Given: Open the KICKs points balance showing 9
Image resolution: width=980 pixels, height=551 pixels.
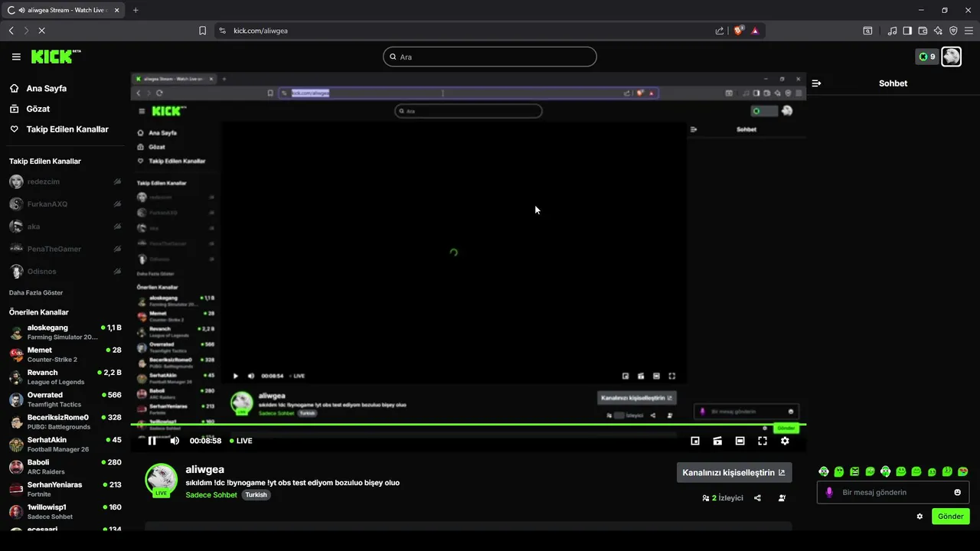Looking at the screenshot, I should pos(927,57).
